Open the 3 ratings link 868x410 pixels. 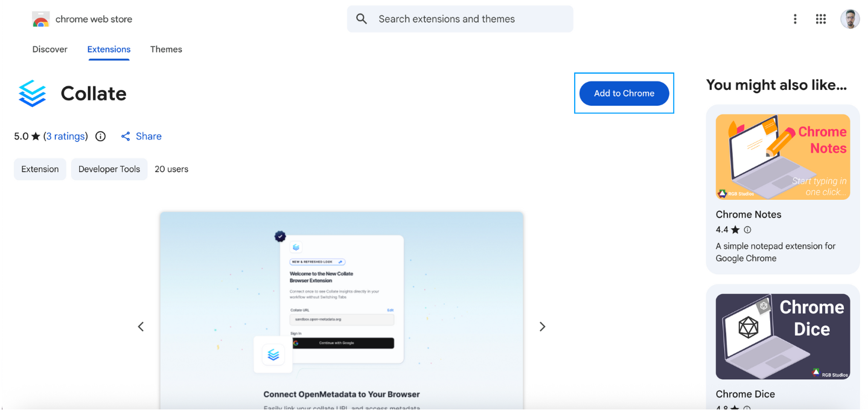coord(66,136)
